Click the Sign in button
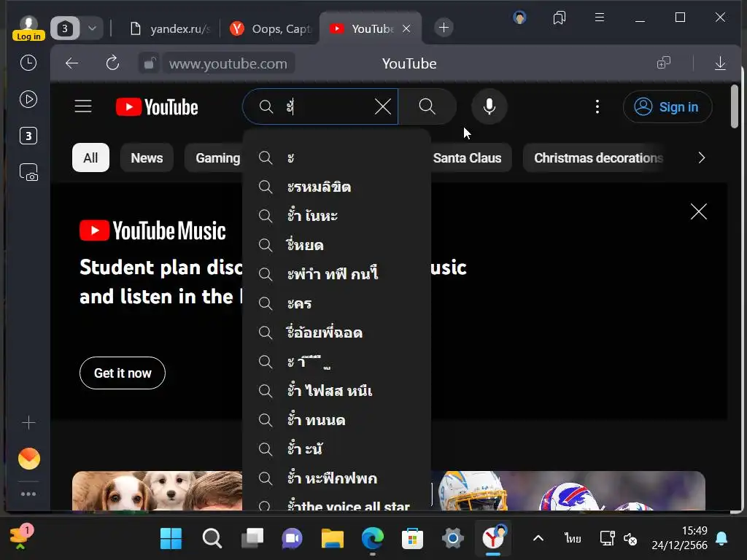The image size is (747, 560). coord(667,106)
